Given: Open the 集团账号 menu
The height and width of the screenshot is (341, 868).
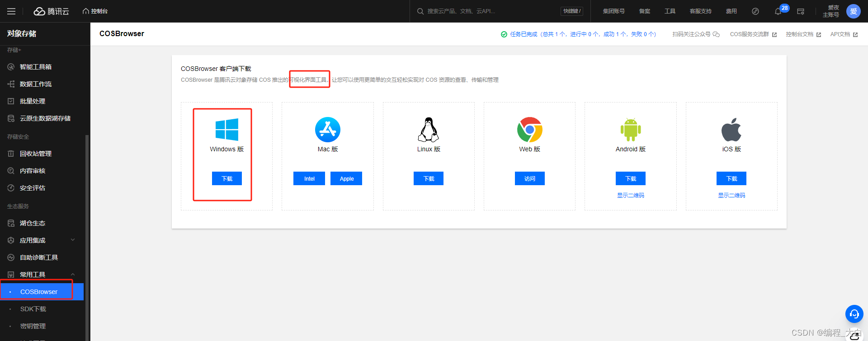Looking at the screenshot, I should (x=613, y=11).
